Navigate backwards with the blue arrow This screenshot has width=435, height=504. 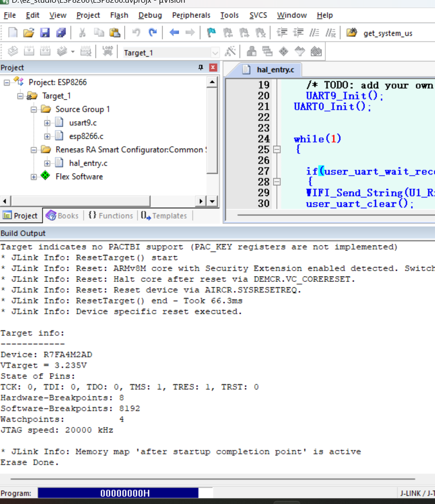(x=174, y=32)
